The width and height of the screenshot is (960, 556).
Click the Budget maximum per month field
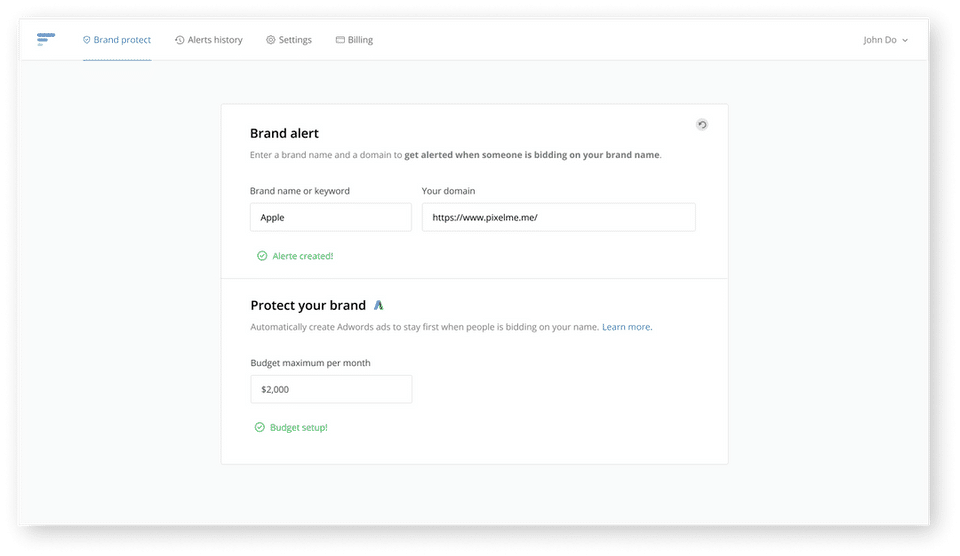[x=331, y=389]
